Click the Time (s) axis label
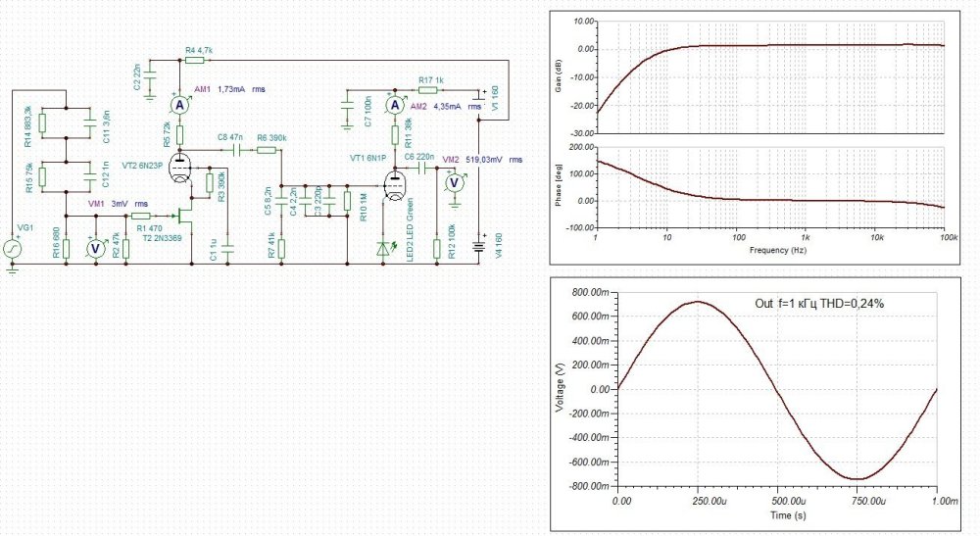980x536 pixels. [x=778, y=512]
